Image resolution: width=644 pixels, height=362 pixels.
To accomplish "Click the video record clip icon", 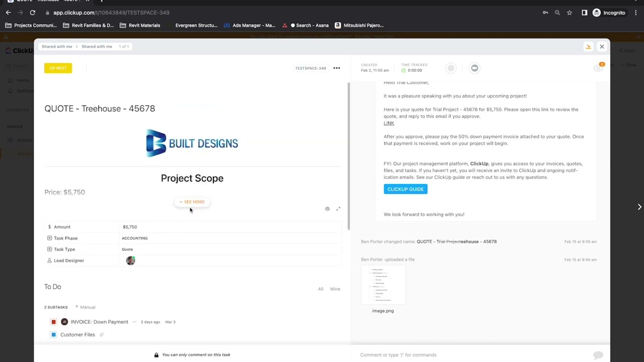I will 474,68.
